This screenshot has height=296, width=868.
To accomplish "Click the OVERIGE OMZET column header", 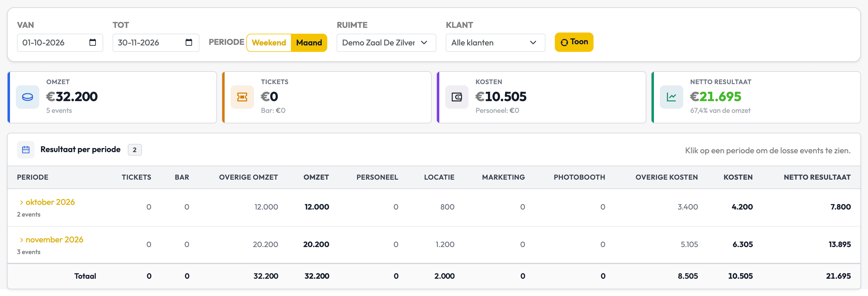I will tap(248, 177).
